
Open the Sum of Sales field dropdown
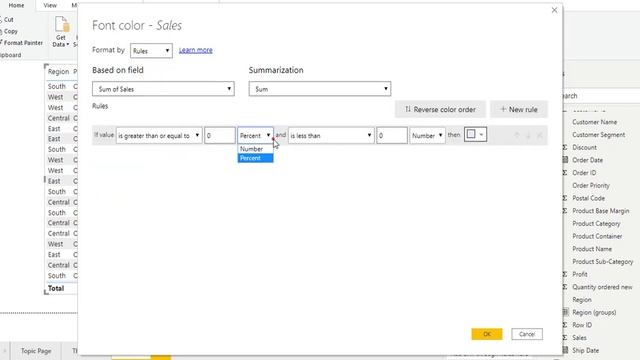click(163, 89)
